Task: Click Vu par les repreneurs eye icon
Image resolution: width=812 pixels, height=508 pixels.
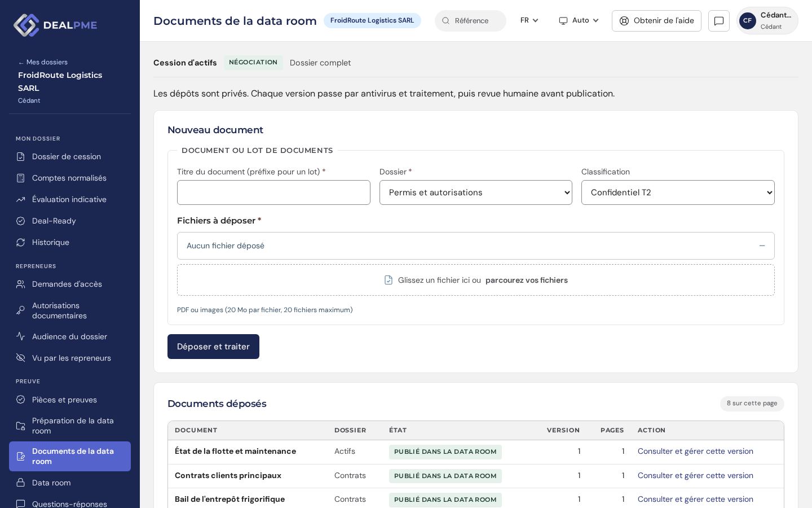Action: [x=21, y=358]
